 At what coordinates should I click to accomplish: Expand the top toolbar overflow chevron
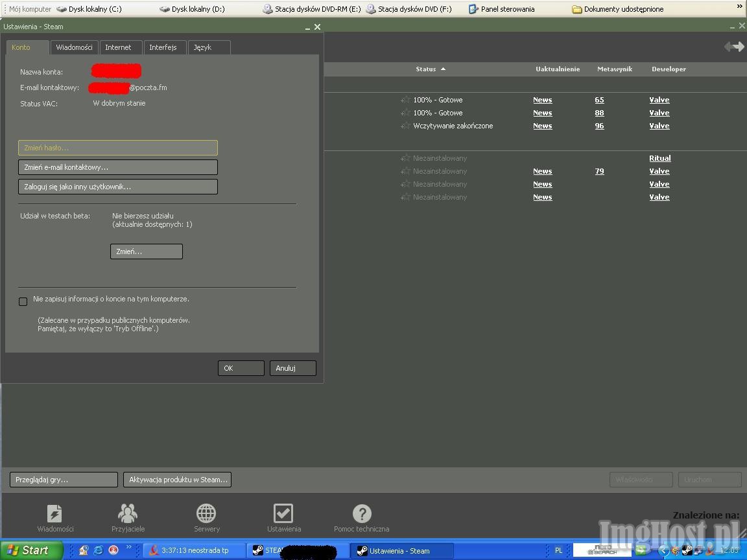click(x=739, y=6)
